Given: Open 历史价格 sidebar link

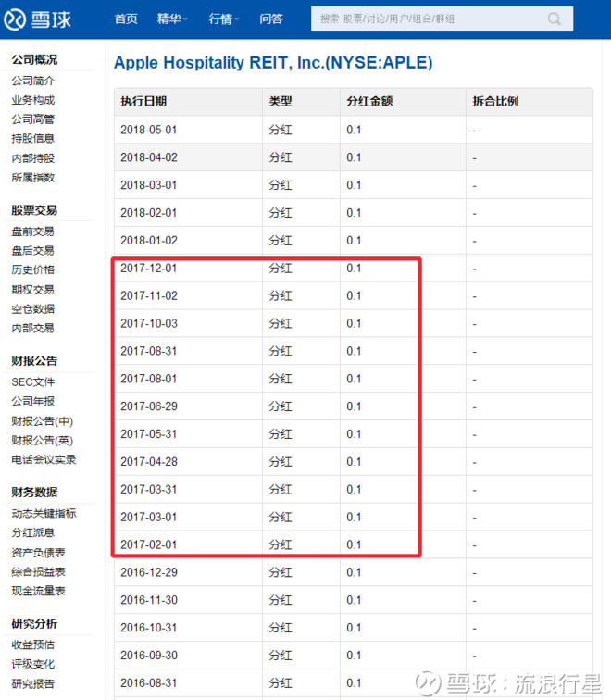Looking at the screenshot, I should 33,269.
